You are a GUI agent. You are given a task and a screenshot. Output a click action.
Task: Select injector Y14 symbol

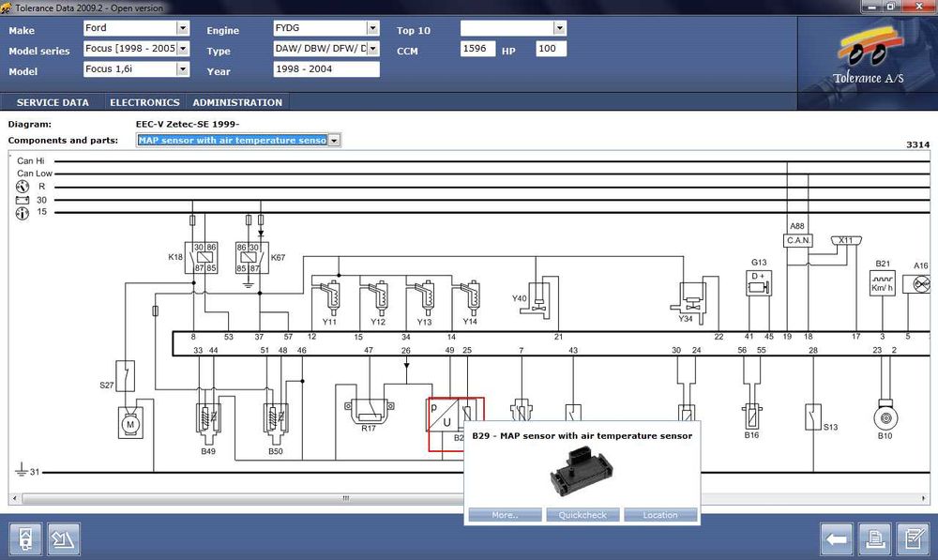[470, 297]
